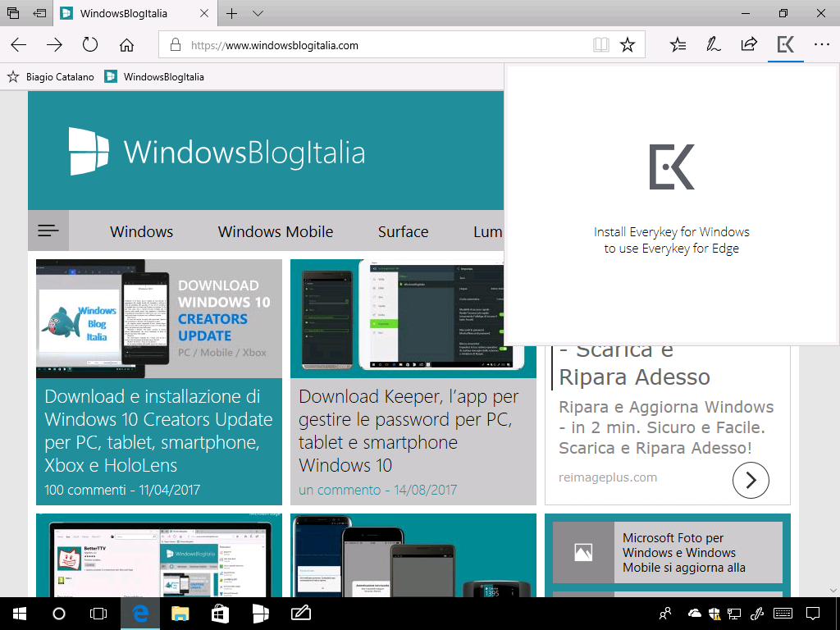Viewport: 840px width, 630px height.
Task: Click the WindowsBlogItalia header logo
Action: (217, 152)
